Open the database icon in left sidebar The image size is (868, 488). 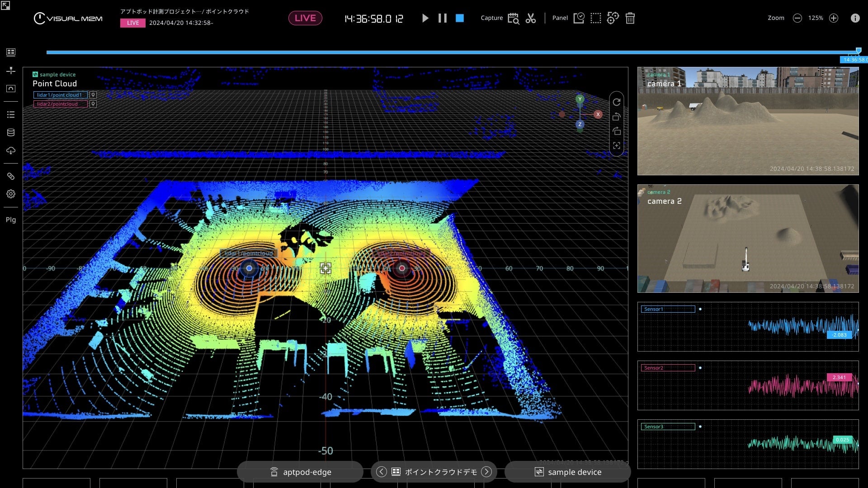click(x=11, y=132)
